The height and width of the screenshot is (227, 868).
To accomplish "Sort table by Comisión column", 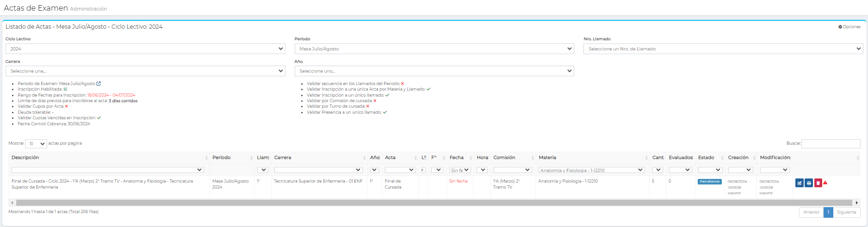I will [513, 158].
